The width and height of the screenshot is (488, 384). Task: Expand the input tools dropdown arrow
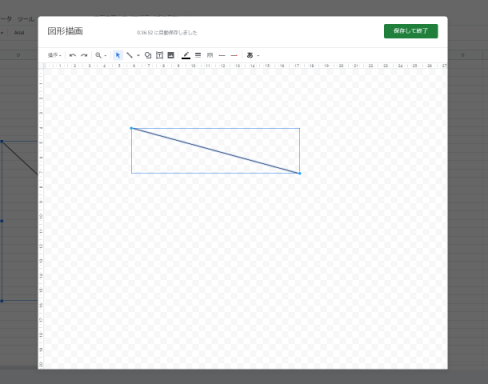pyautogui.click(x=258, y=56)
